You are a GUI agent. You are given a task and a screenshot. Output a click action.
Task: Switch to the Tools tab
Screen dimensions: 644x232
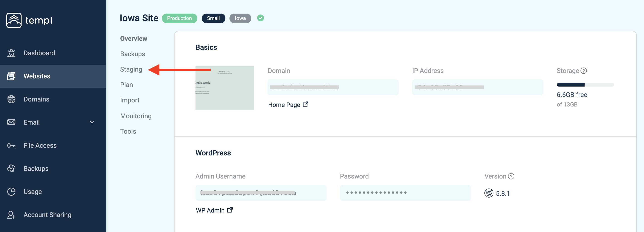click(x=128, y=131)
